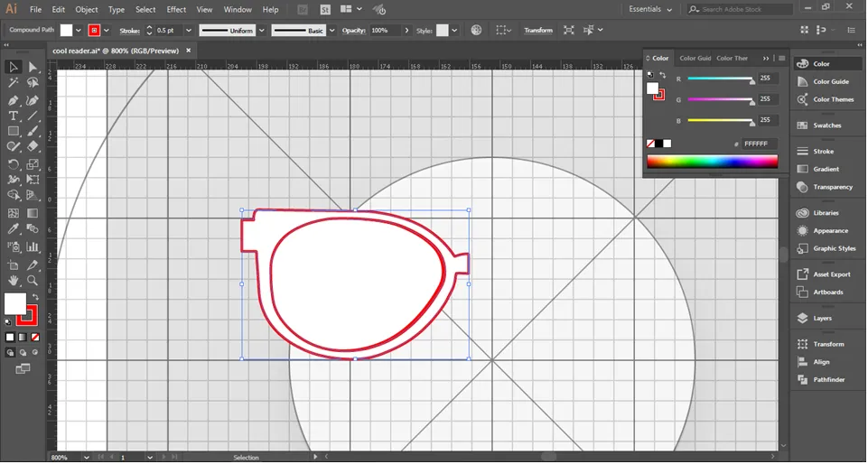Enable Draw Inside mode
The width and height of the screenshot is (868, 464).
35,353
